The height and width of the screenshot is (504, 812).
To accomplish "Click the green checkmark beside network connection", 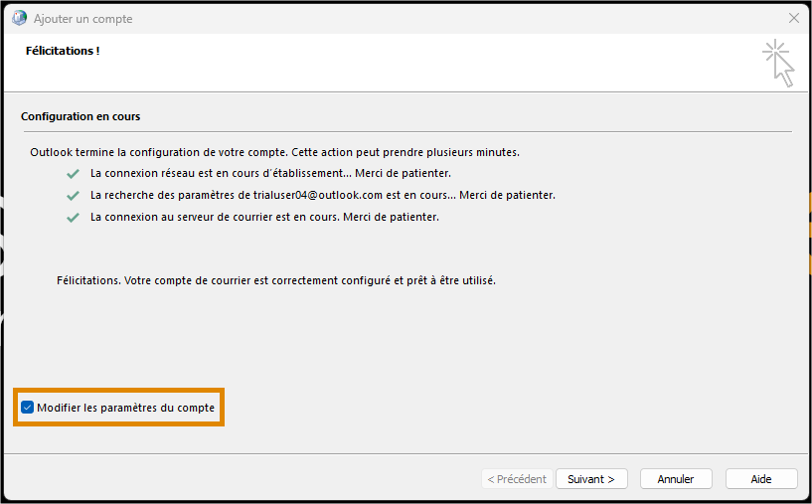I will 73,174.
